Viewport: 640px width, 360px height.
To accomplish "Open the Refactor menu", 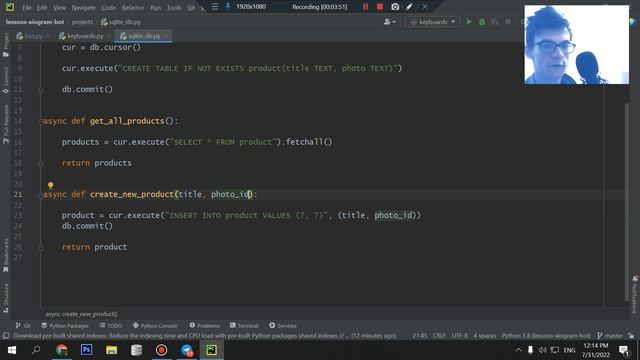I will tap(133, 7).
